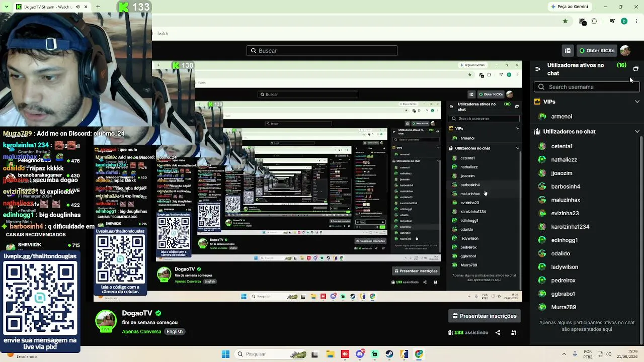The image size is (644, 362).
Task: Open the user profile avatar menu
Action: [x=625, y=51]
